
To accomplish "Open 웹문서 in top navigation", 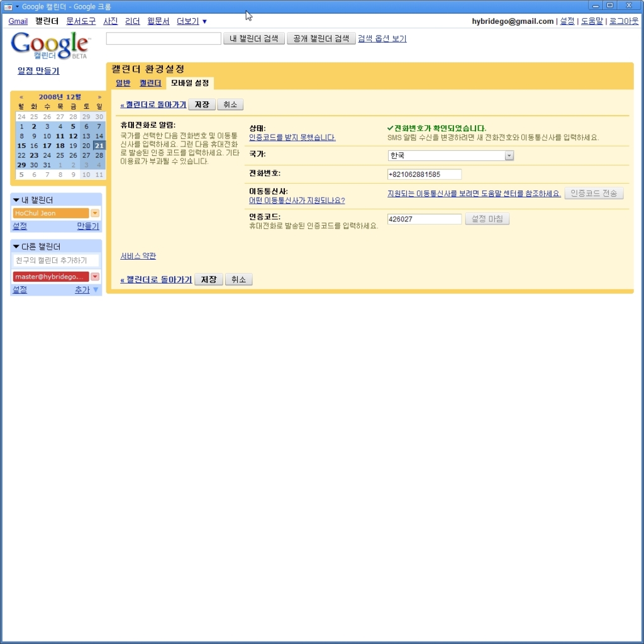I will (158, 21).
